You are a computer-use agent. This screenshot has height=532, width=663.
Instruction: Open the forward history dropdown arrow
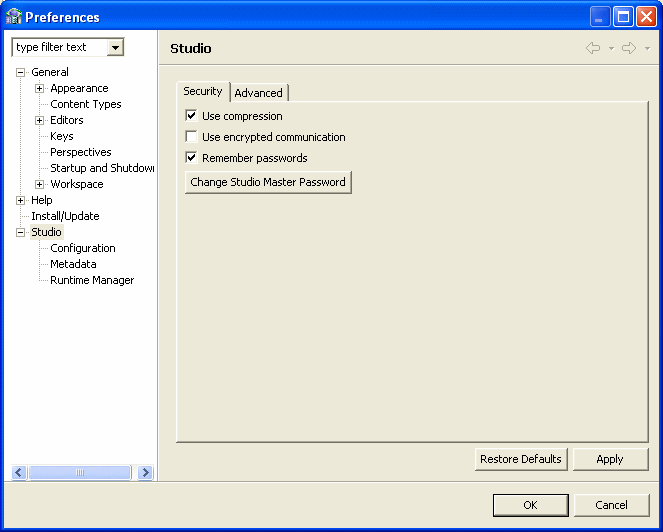tap(647, 49)
